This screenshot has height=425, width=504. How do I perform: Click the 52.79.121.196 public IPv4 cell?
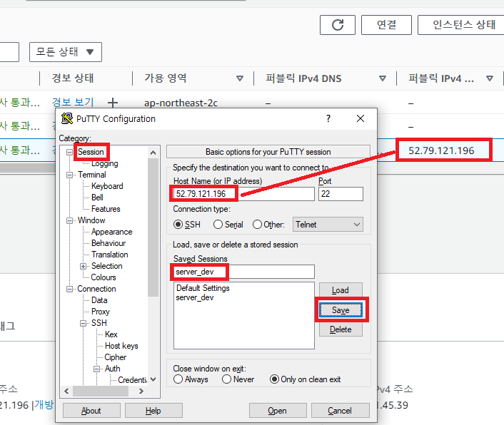[441, 150]
